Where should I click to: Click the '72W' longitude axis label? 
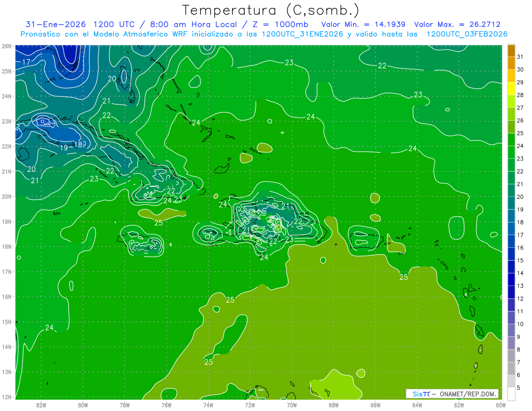[250, 405]
